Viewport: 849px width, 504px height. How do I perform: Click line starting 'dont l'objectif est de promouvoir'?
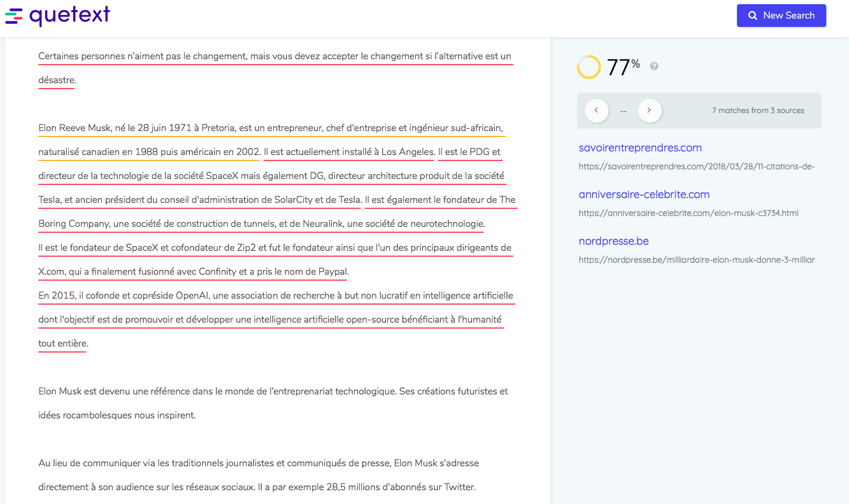[x=270, y=320]
